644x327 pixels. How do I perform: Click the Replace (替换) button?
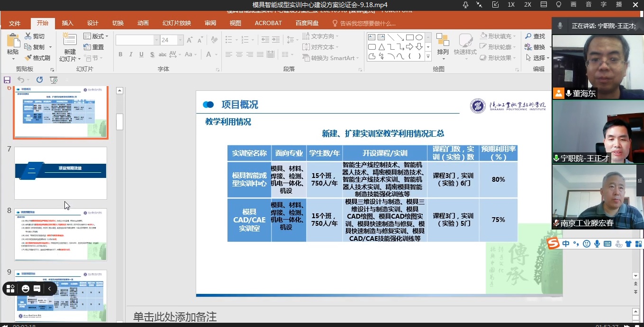tap(535, 47)
